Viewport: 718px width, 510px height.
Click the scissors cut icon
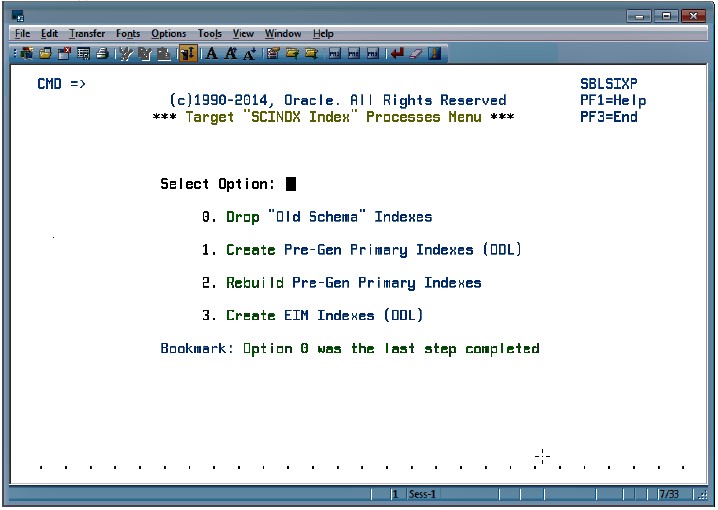coord(126,54)
